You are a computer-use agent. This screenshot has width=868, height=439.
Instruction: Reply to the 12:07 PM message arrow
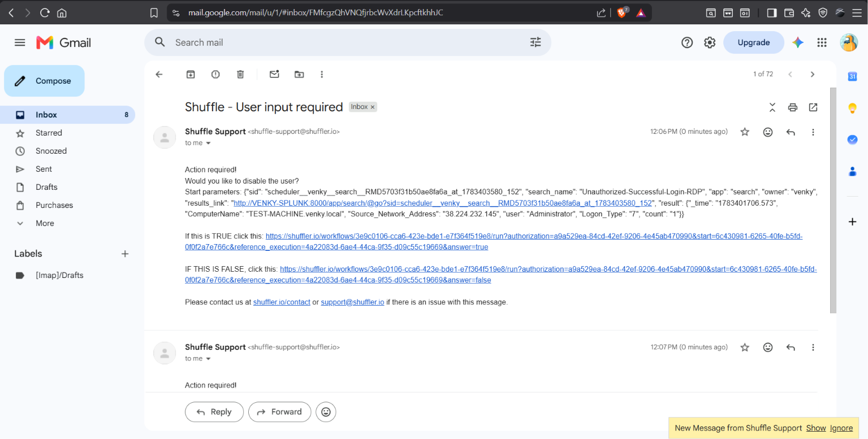[x=791, y=347]
